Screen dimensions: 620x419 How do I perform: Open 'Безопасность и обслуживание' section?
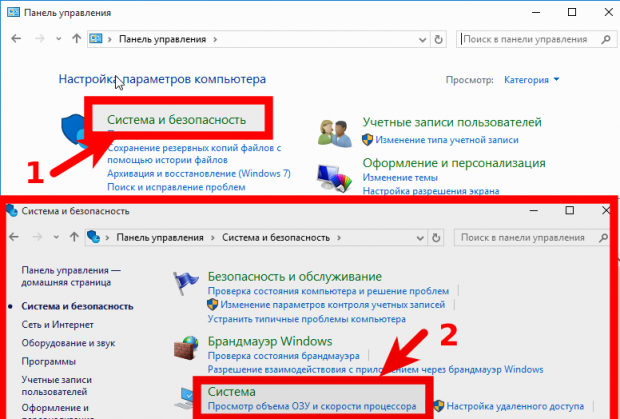coord(295,276)
